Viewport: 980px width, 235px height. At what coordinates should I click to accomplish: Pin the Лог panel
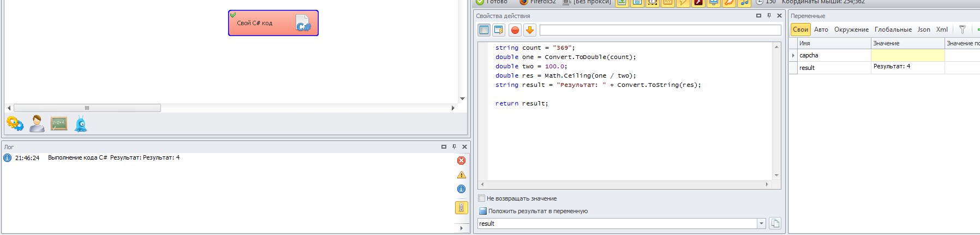(x=454, y=146)
